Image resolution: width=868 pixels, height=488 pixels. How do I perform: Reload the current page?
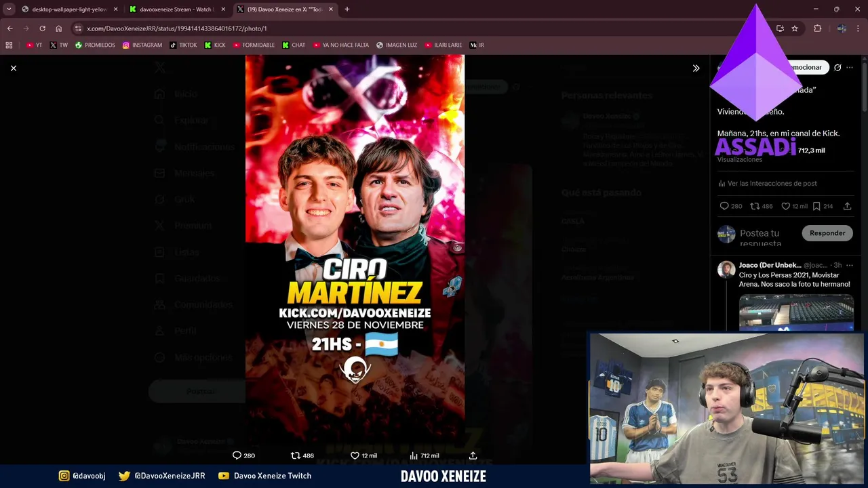(x=42, y=28)
